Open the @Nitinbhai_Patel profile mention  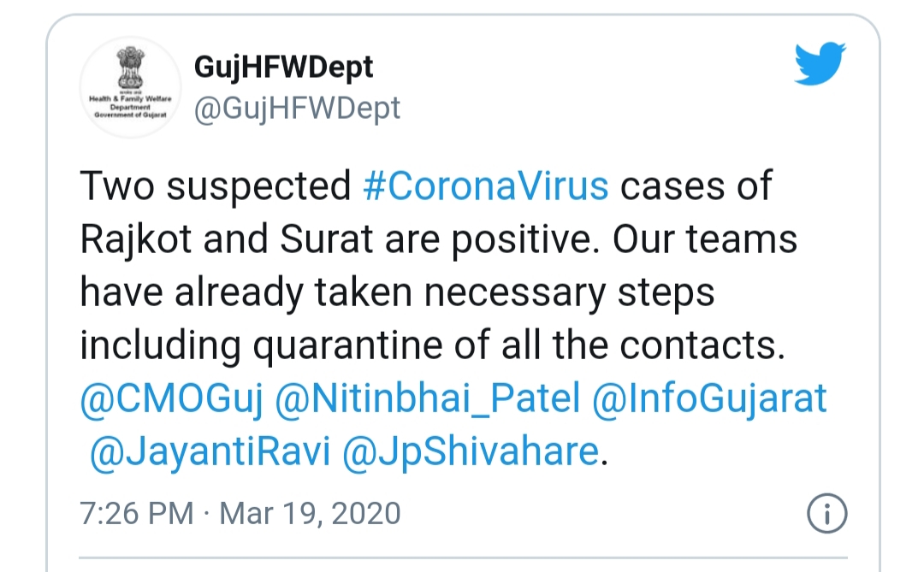(x=427, y=399)
